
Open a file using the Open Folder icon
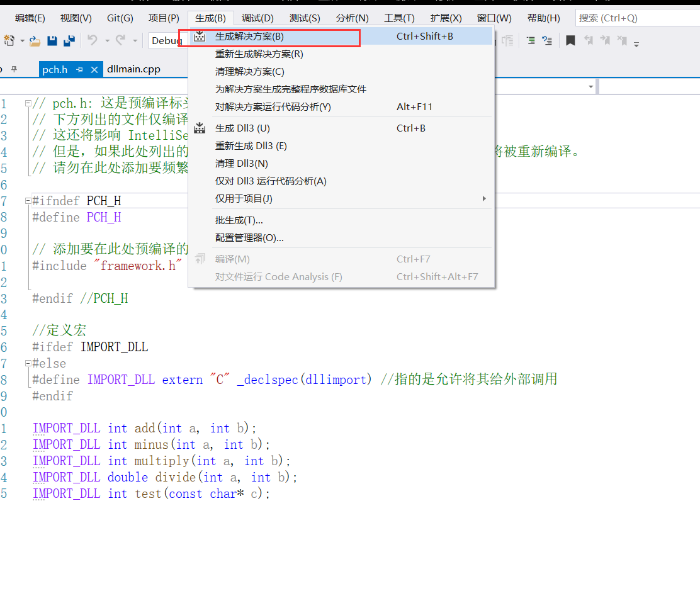35,40
